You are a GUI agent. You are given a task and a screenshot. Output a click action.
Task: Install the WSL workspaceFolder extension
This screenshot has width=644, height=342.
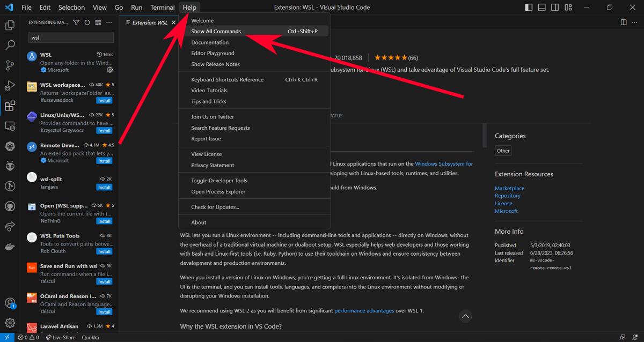pos(104,100)
